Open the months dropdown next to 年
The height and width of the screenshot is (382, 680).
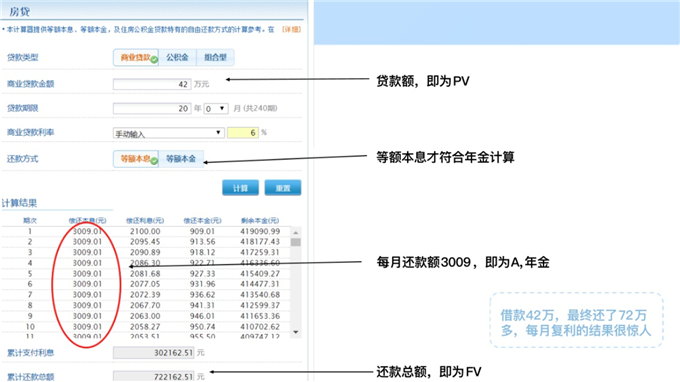pos(216,108)
